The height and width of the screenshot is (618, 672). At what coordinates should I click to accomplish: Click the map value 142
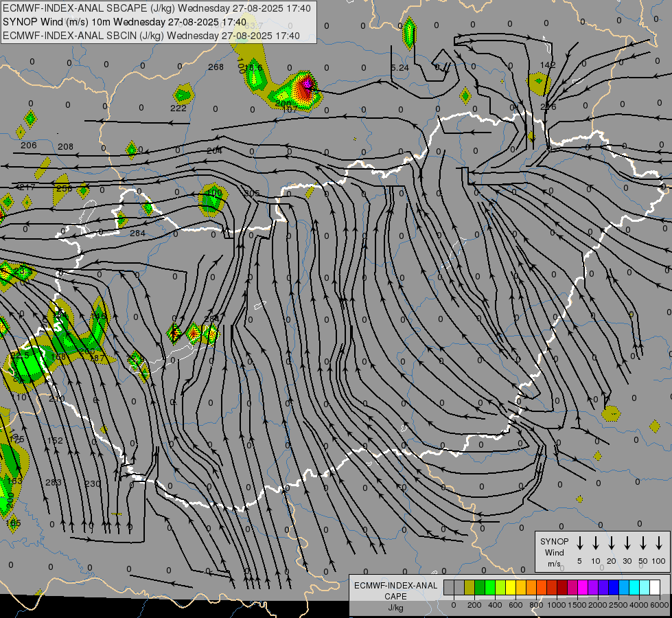coord(548,65)
